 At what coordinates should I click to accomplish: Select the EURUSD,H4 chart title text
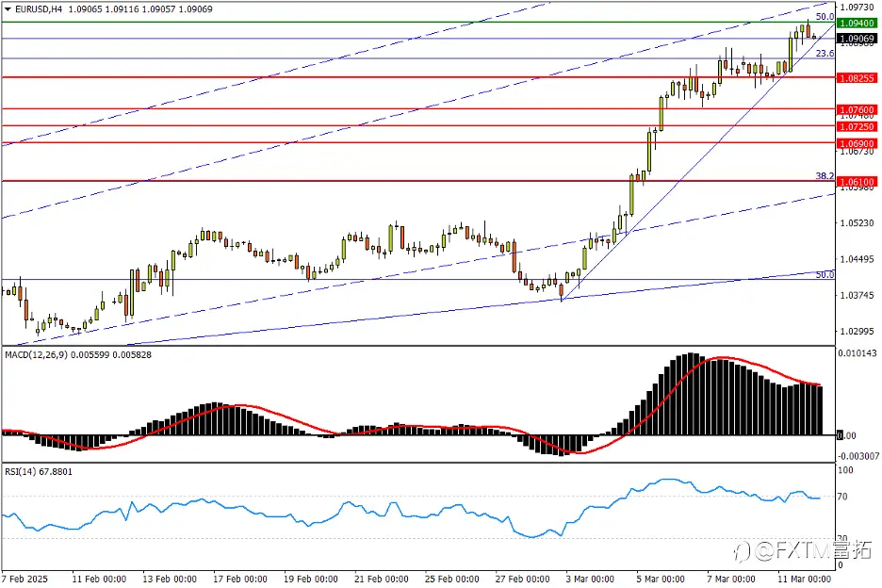pos(39,9)
